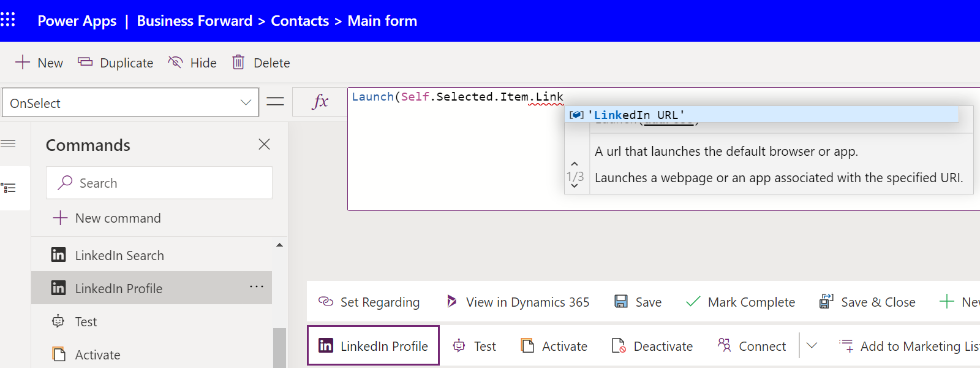Viewport: 980px width, 368px height.
Task: Click the Delete button label
Action: pos(271,63)
